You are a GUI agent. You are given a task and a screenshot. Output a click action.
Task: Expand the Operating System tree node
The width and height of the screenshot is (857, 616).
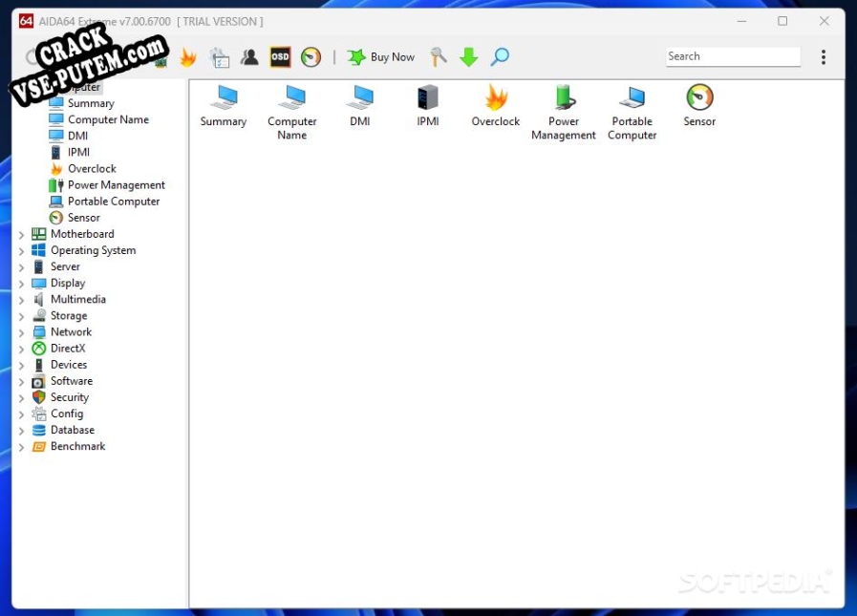pos(22,251)
